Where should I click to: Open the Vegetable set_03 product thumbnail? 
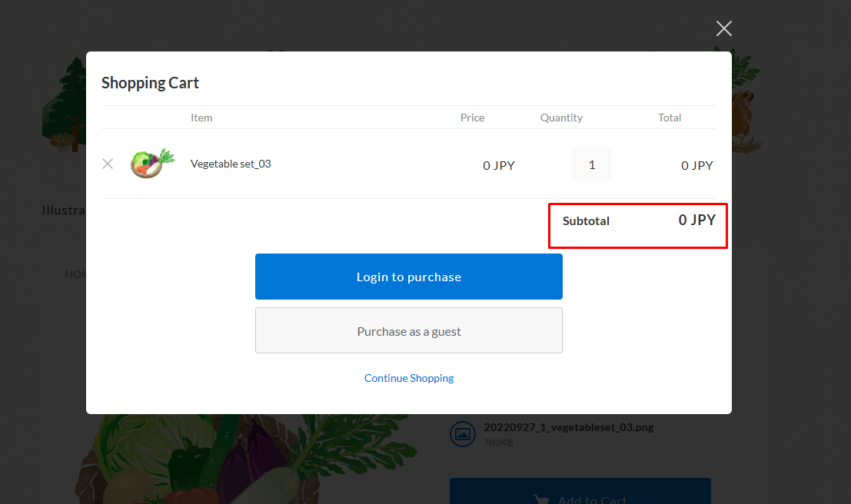(x=151, y=163)
